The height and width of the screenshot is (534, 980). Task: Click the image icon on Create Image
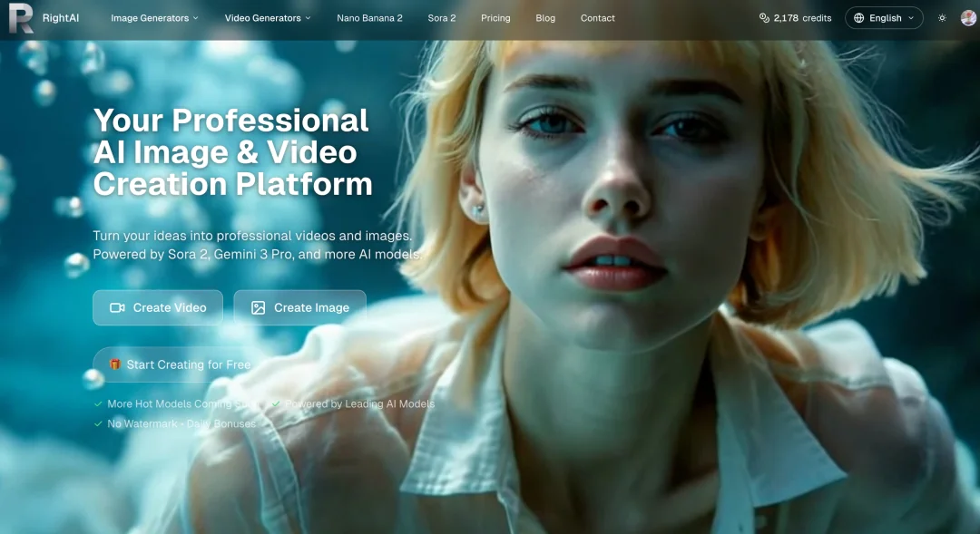pos(257,307)
